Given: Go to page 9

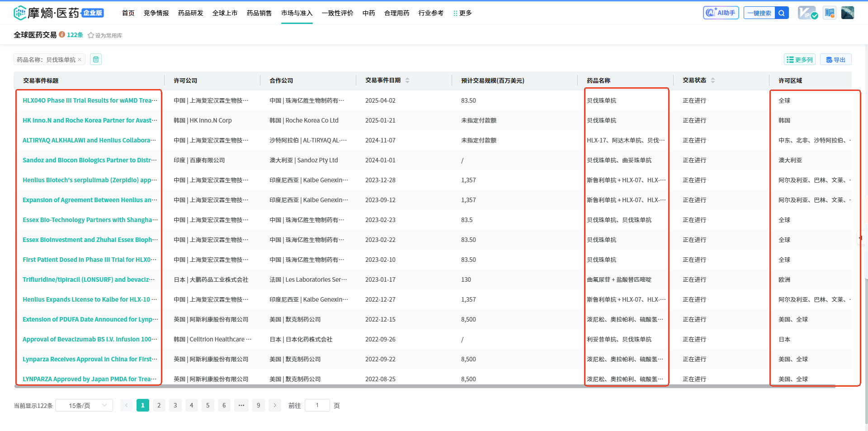Looking at the screenshot, I should [x=259, y=405].
